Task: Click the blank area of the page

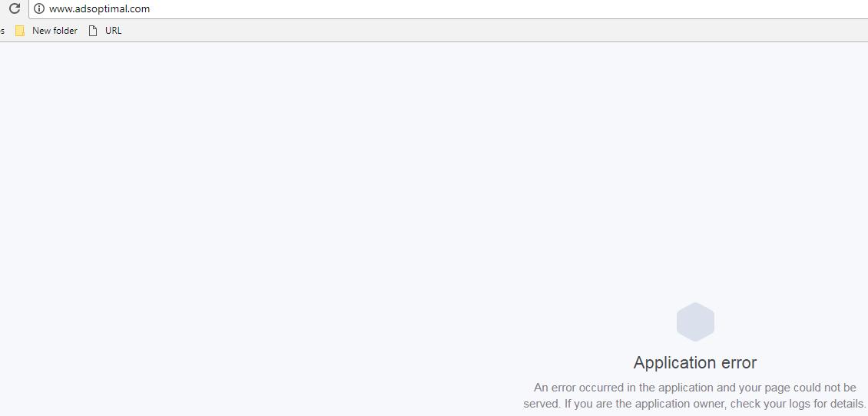Action: (277, 221)
